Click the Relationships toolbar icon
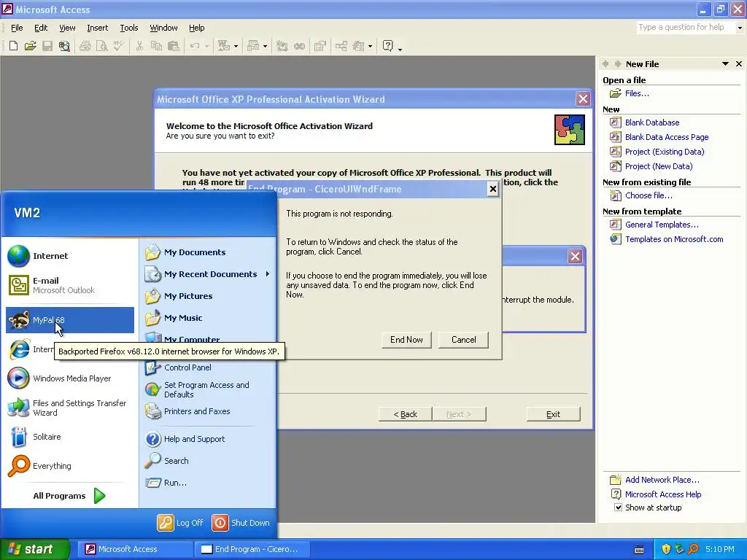This screenshot has width=747, height=560. pos(341,46)
